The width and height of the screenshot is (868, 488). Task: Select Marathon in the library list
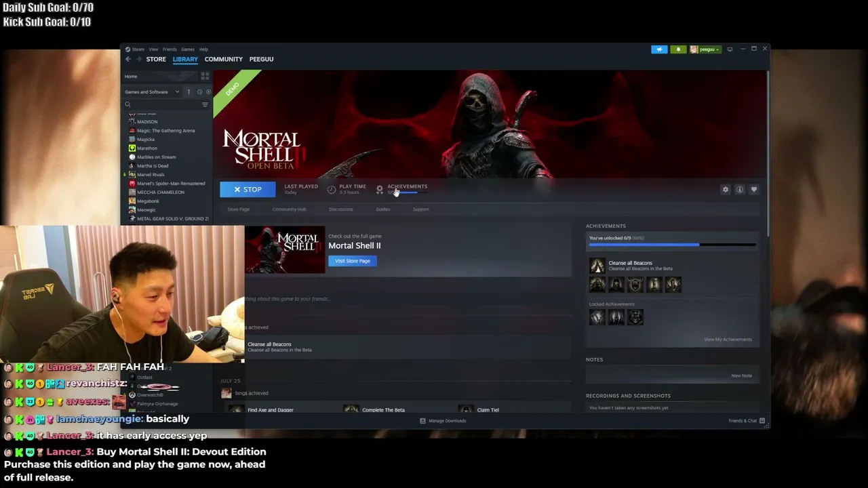point(147,148)
